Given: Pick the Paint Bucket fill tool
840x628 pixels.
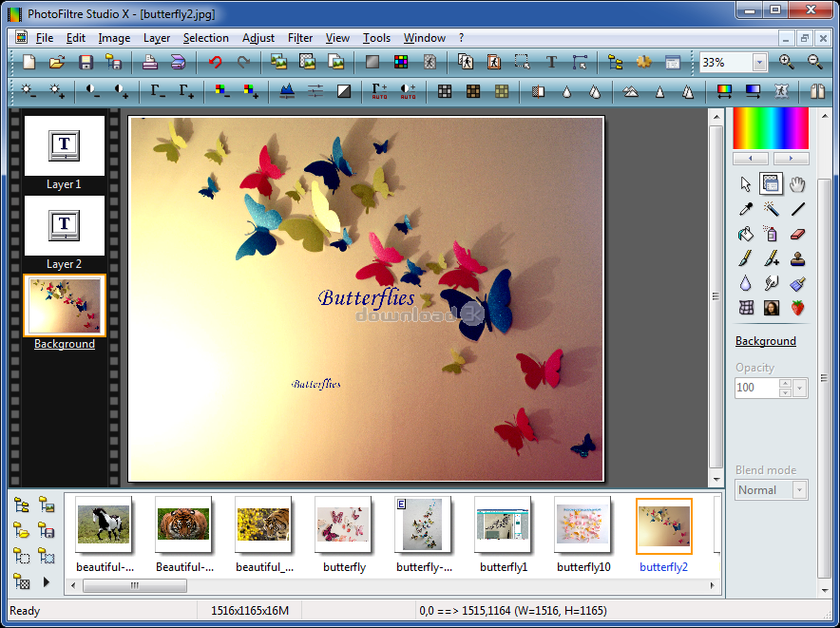Looking at the screenshot, I should coord(745,234).
